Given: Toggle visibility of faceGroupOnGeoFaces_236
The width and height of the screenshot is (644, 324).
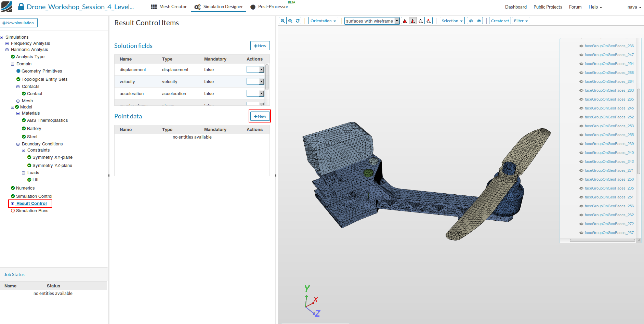Looking at the screenshot, I should [x=581, y=46].
